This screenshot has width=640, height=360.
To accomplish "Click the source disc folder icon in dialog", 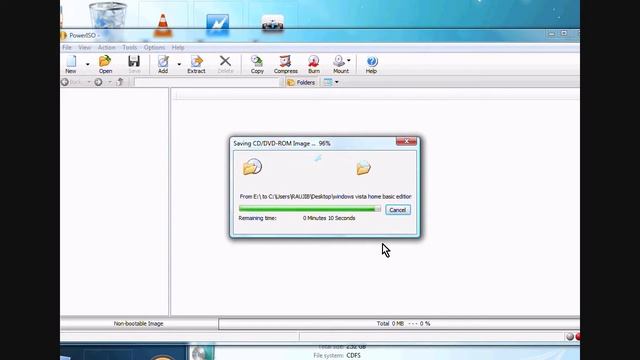I will (x=252, y=167).
